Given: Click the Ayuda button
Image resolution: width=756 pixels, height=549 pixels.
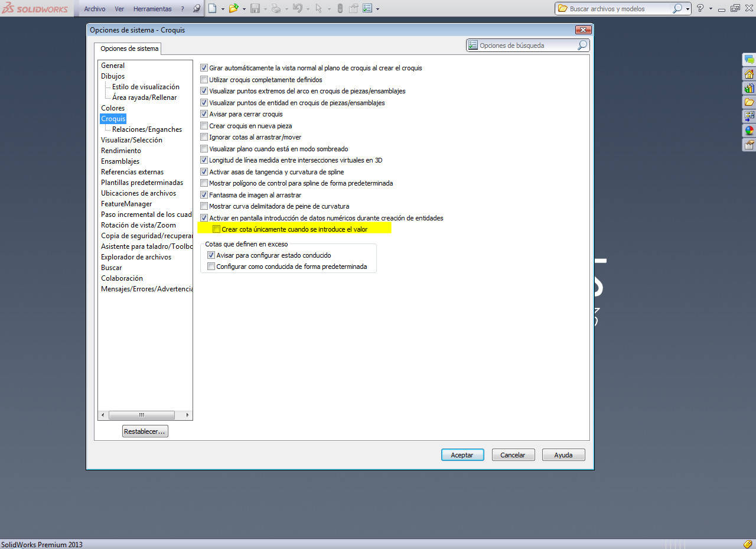Looking at the screenshot, I should tap(563, 455).
